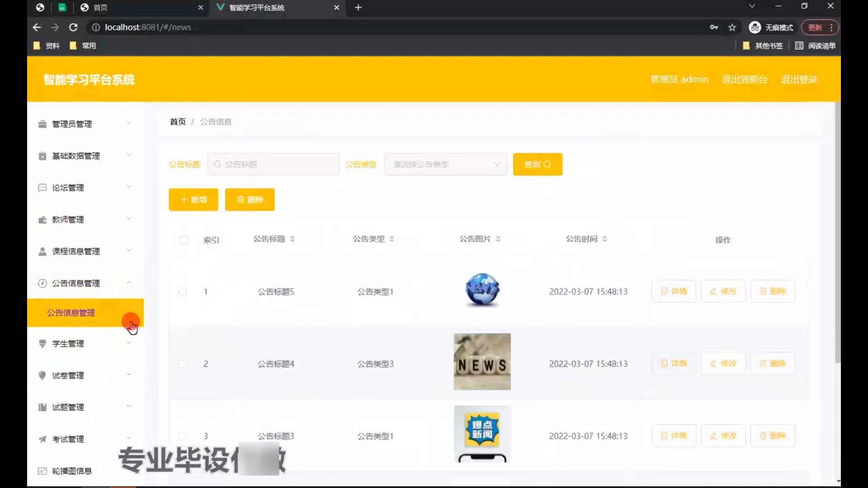868x488 pixels.
Task: Click the 基础数据管理 sidebar icon
Action: [x=42, y=156]
